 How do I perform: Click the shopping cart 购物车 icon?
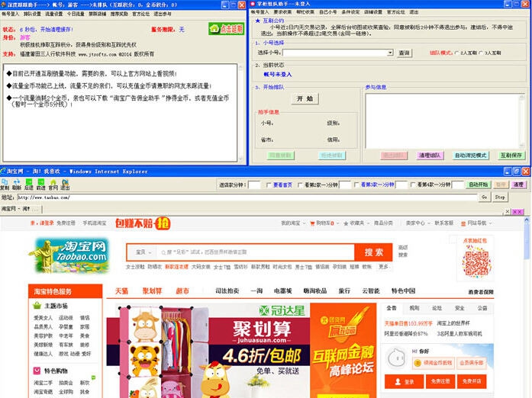click(312, 223)
